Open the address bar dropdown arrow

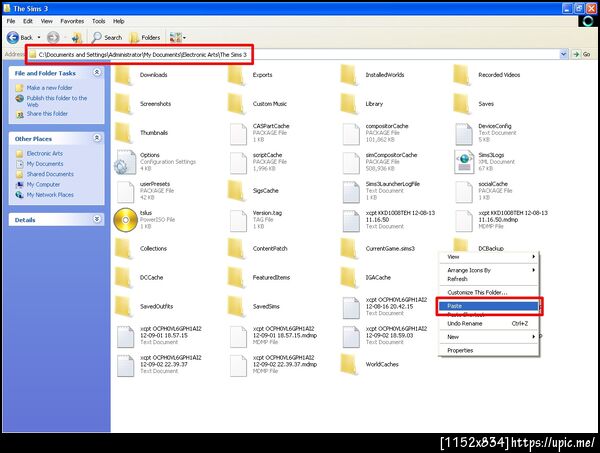click(563, 54)
